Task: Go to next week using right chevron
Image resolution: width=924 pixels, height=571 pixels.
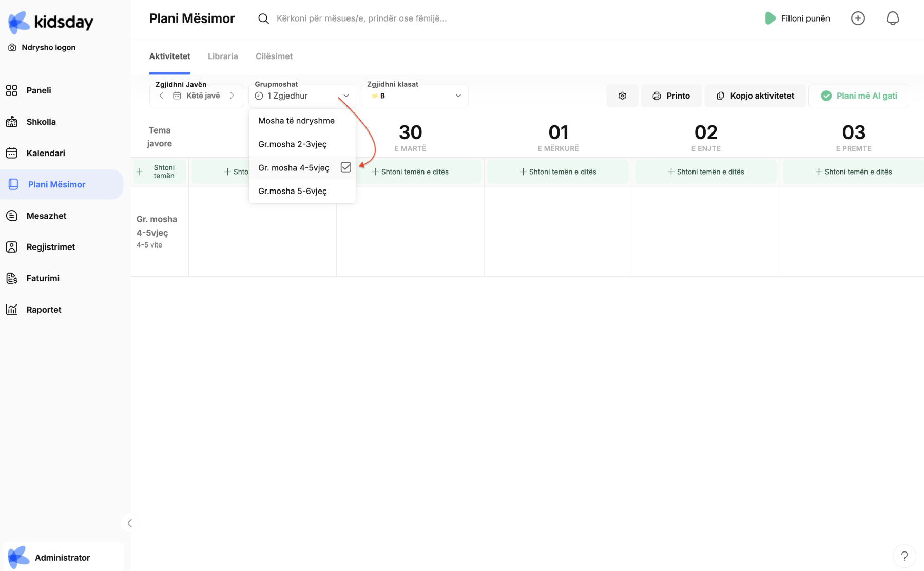Action: pos(232,96)
